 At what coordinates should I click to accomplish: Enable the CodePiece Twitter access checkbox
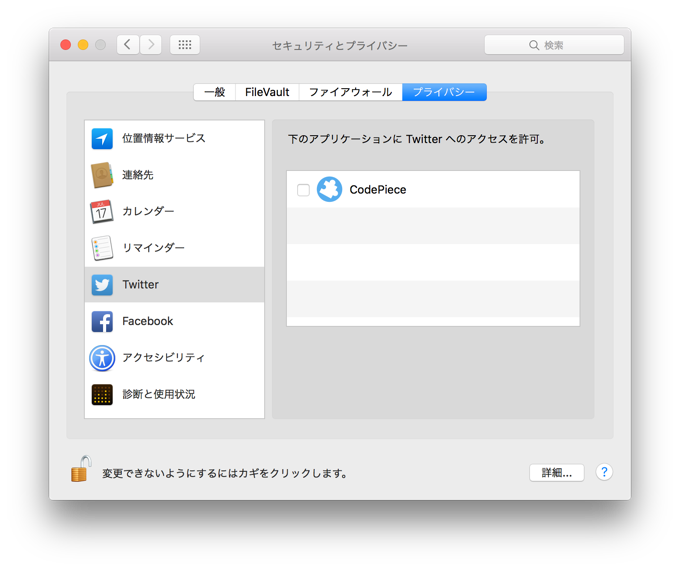(x=303, y=190)
